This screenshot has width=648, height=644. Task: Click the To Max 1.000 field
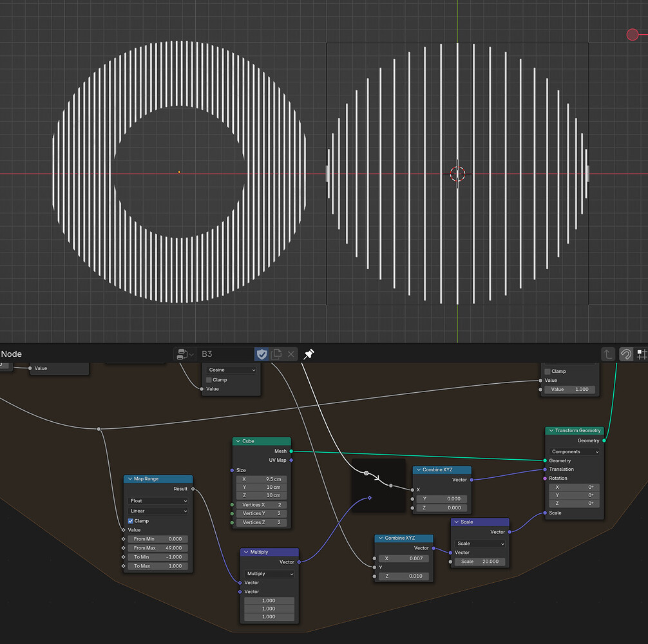click(158, 566)
